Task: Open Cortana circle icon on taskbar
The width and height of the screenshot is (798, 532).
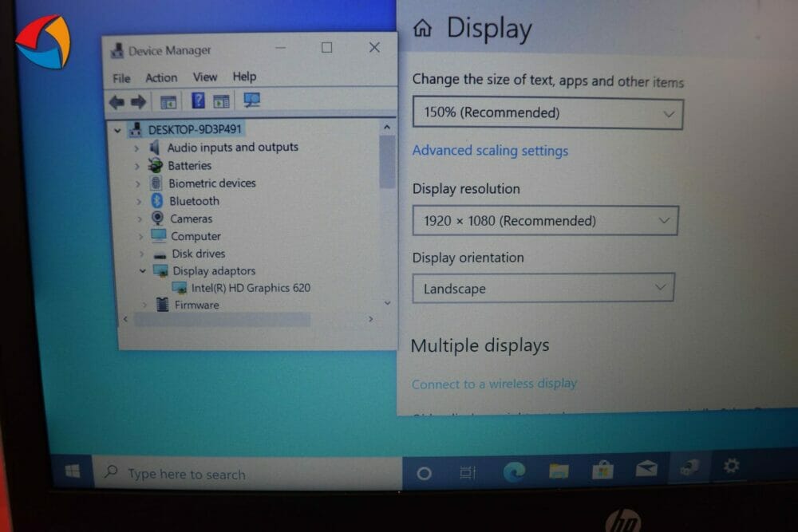Action: click(424, 474)
